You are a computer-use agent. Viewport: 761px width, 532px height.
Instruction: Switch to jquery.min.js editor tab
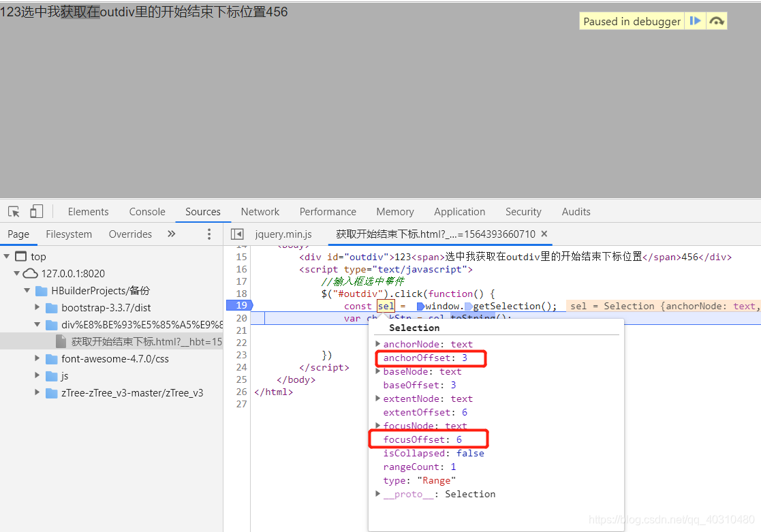tap(283, 234)
